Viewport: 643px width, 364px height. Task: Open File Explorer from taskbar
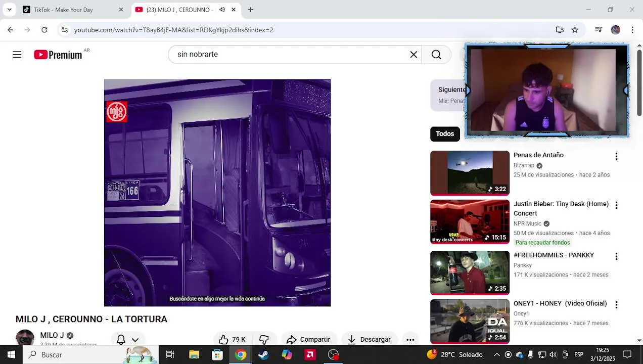(194, 354)
